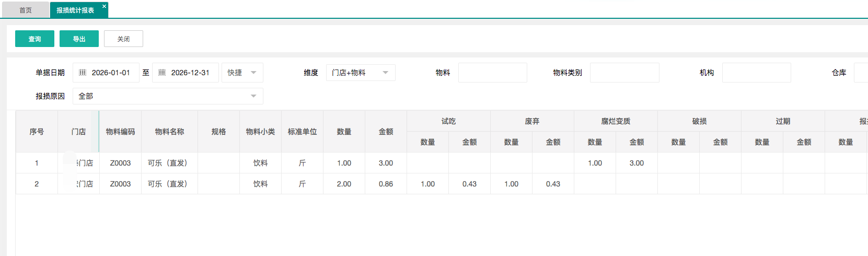Click row 2 total 数量 cell 2.00
Viewport: 868px width, 256px height.
point(344,184)
